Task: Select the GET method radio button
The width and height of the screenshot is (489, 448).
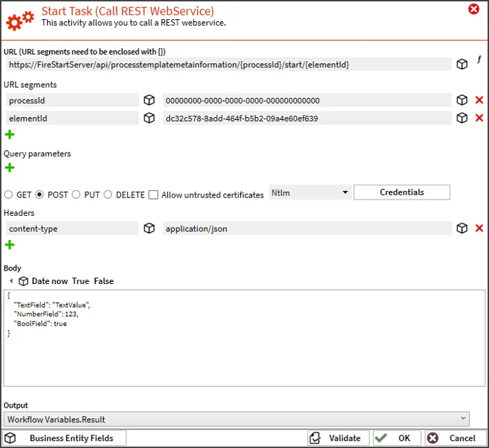Action: [9, 195]
